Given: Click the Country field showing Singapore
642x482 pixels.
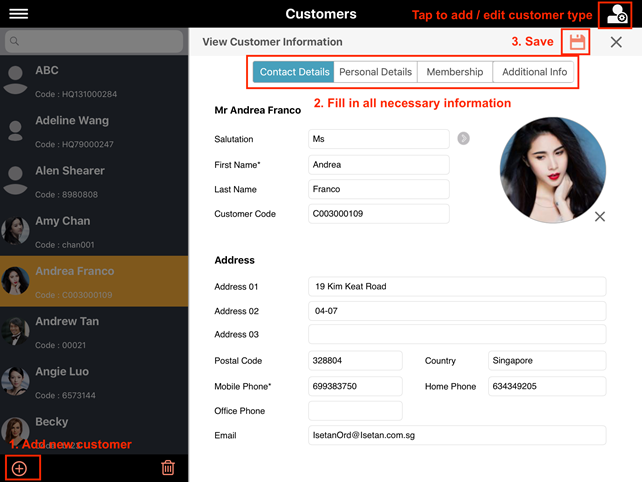Looking at the screenshot, I should 547,360.
